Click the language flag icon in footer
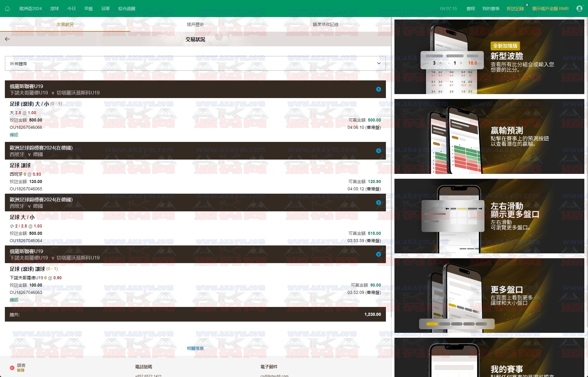Viewport: 588px width, 377px height. click(12, 368)
